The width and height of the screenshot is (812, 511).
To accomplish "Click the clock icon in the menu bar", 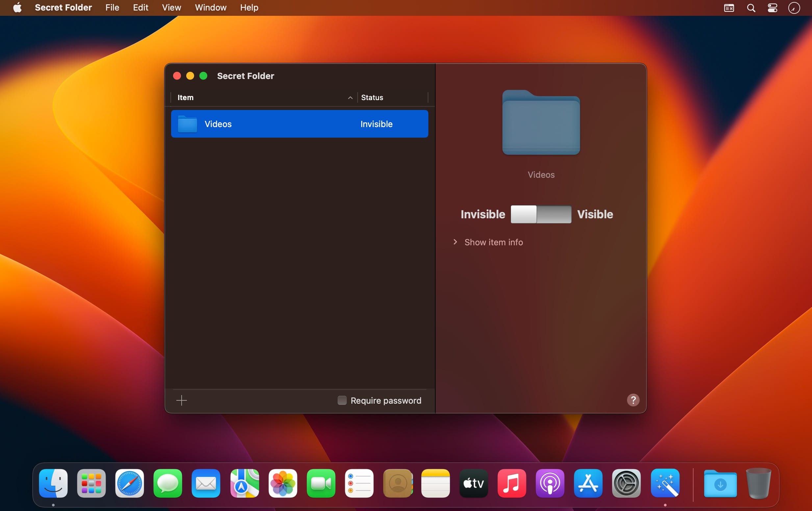I will 794,8.
